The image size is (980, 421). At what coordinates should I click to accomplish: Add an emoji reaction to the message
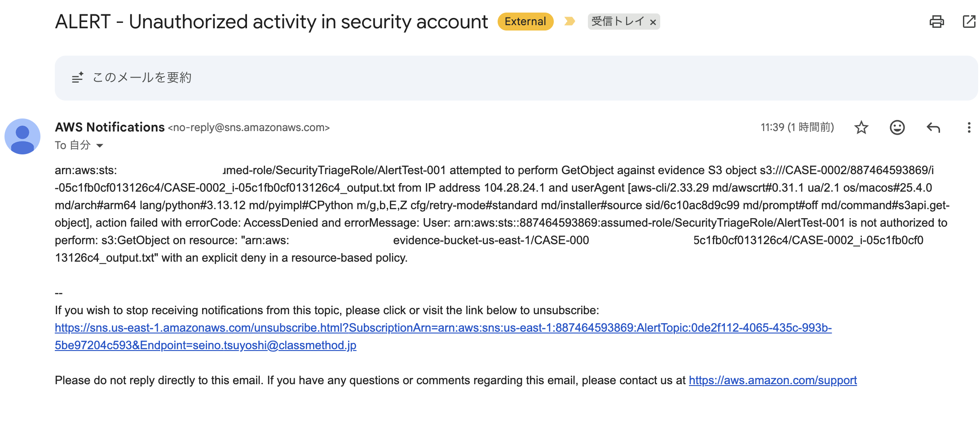click(897, 128)
